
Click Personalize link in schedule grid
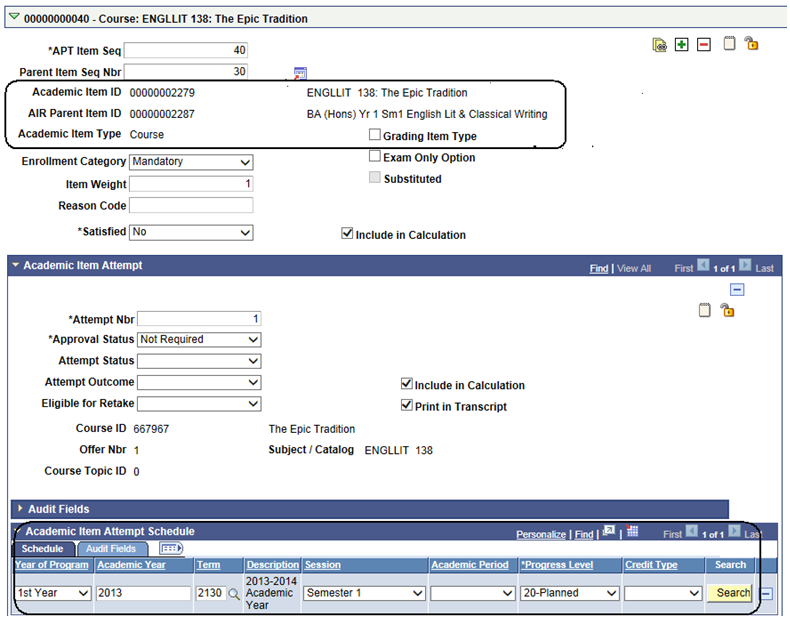point(541,534)
